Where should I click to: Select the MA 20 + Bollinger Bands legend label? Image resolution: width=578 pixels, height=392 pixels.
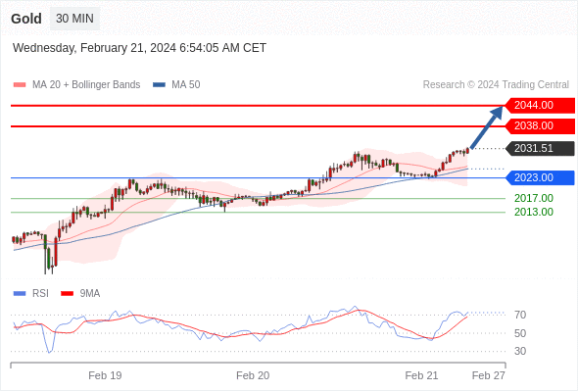point(86,85)
